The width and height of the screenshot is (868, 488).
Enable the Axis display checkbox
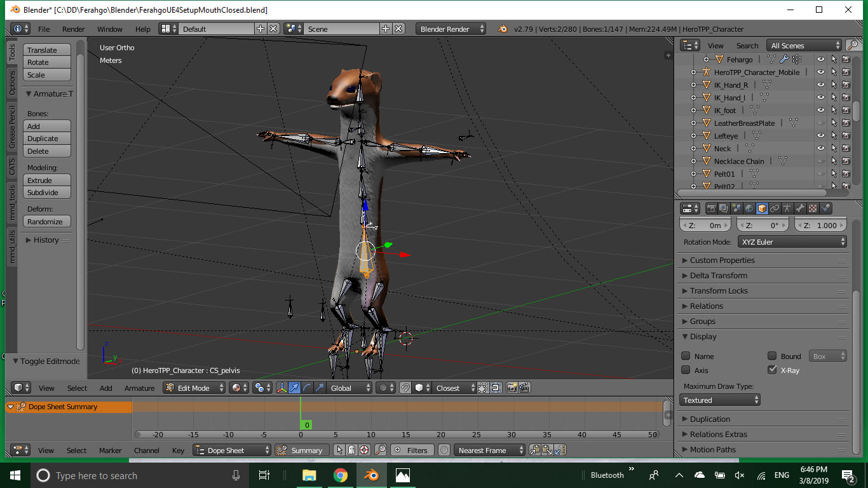pos(686,370)
